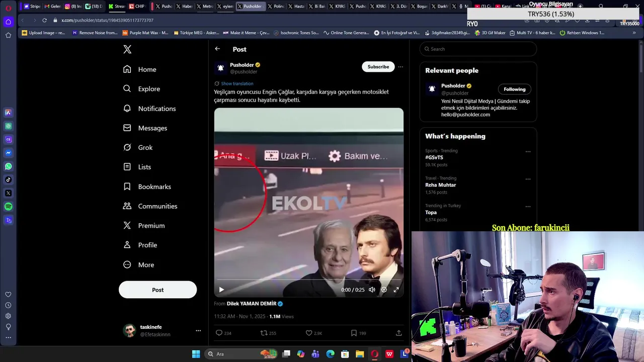The image size is (644, 362).
Task: Click the X Search field
Action: (478, 49)
